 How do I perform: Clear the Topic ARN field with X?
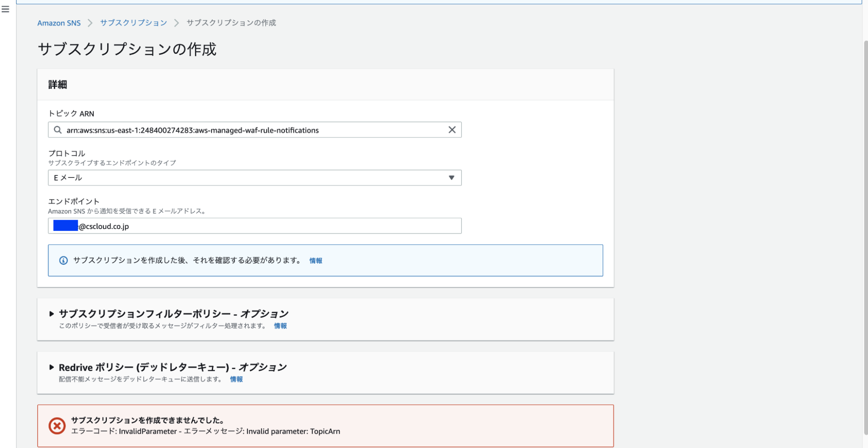[452, 130]
